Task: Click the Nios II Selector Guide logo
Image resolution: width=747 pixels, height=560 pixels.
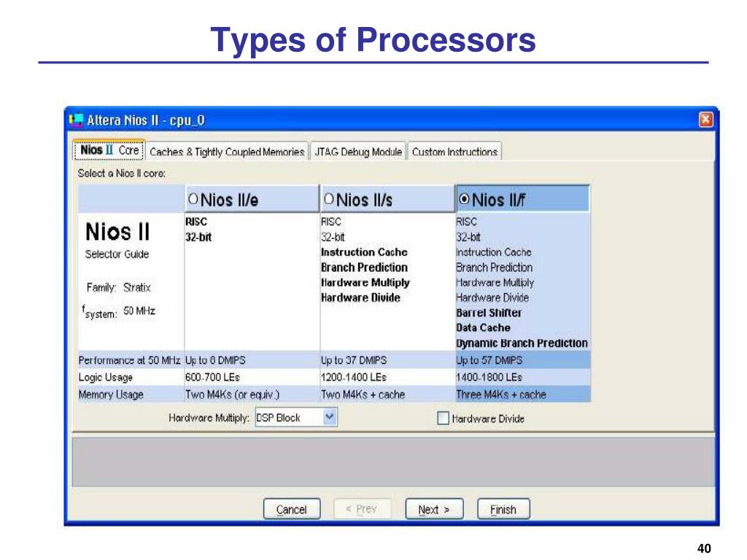Action: 117,240
